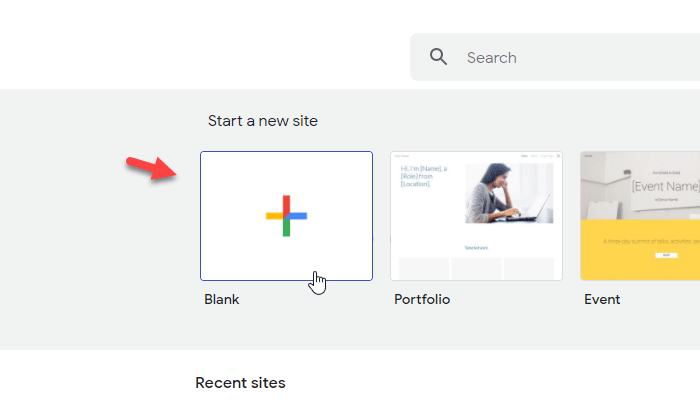Choose the Event template thumbnail
This screenshot has width=700, height=406.
coord(640,216)
